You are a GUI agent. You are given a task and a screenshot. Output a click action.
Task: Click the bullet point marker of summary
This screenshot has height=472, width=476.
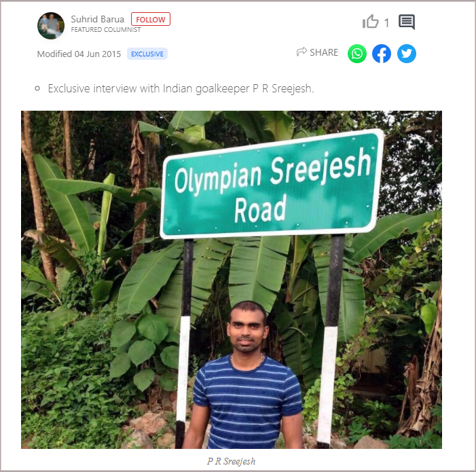tap(37, 89)
